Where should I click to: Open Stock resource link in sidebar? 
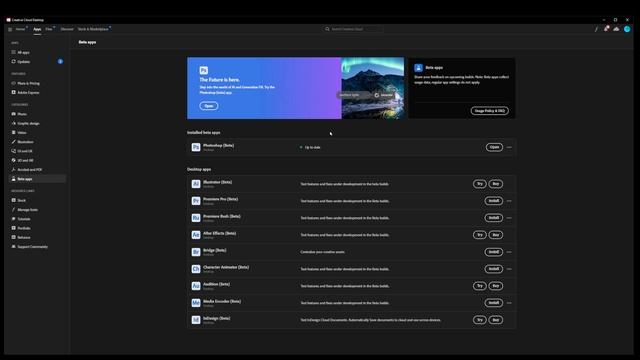tap(37, 200)
